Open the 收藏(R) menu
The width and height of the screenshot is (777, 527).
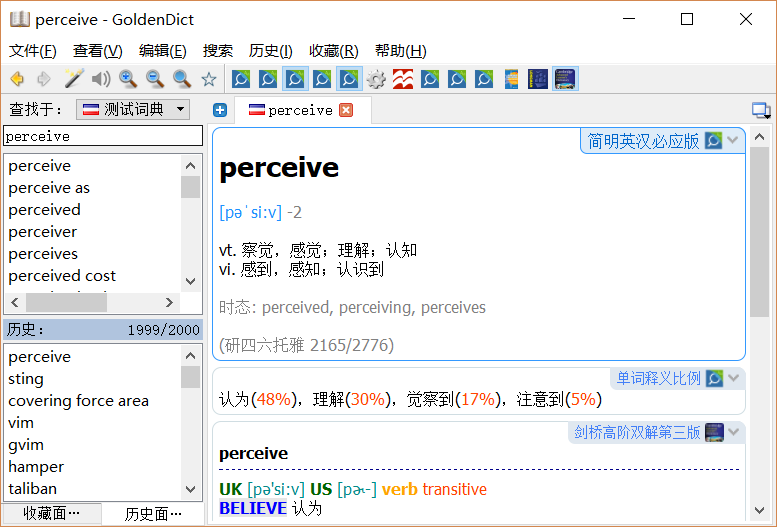pyautogui.click(x=333, y=51)
